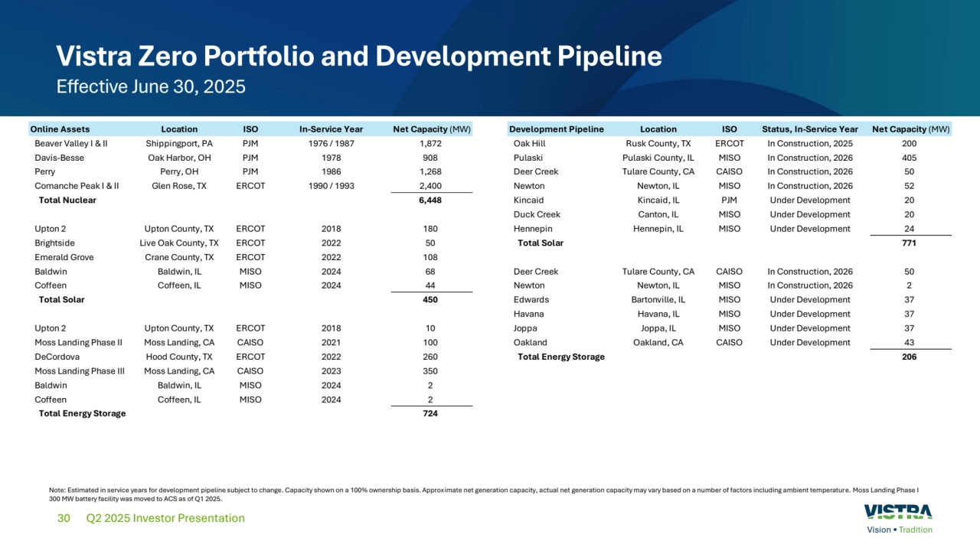Viewport: 980px width, 551px height.
Task: Click the DeCordova asset name
Action: [x=56, y=357]
